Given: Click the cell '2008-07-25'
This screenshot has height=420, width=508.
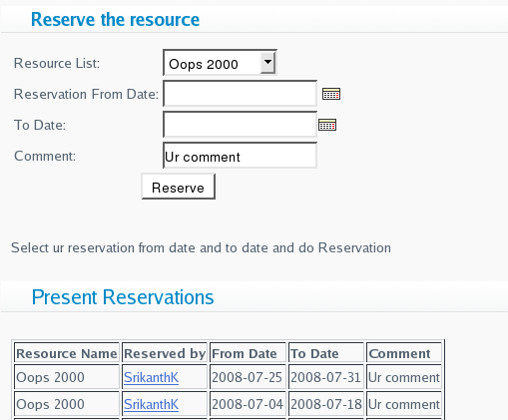Looking at the screenshot, I should (248, 377).
